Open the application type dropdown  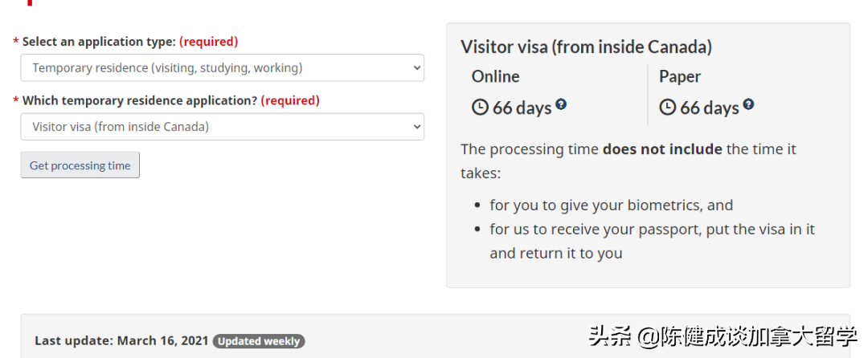coord(222,68)
